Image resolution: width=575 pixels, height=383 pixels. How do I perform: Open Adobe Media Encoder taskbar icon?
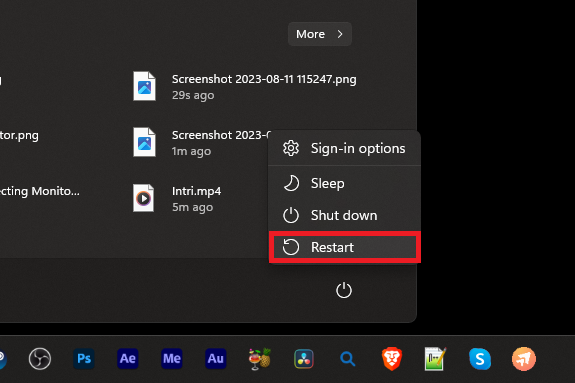(x=172, y=358)
